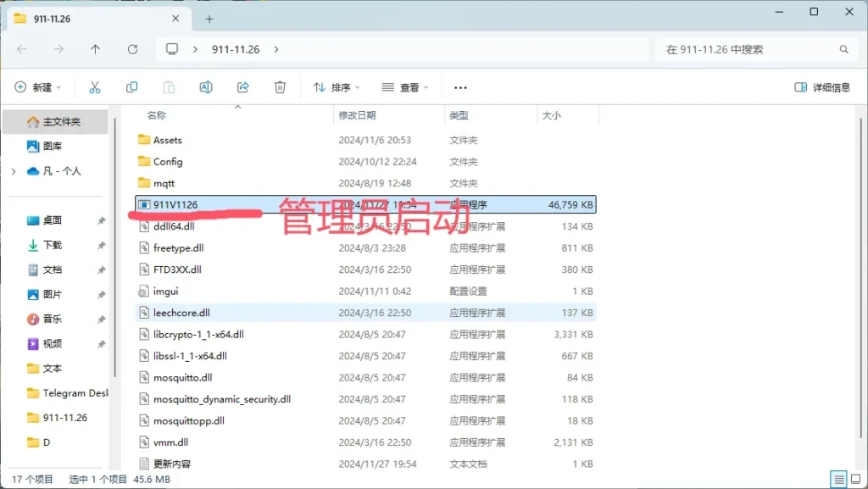
Task: Click the Paste clipboard icon
Action: point(169,86)
